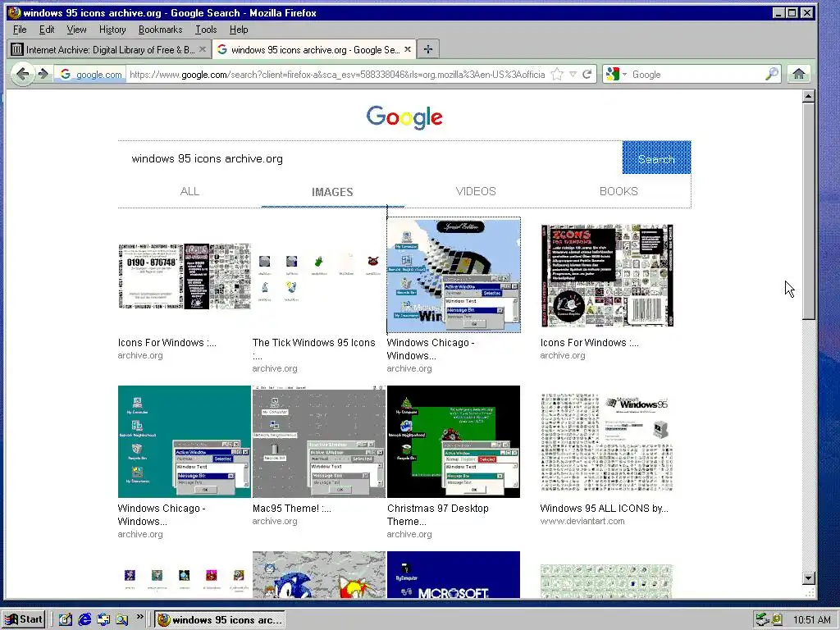Screen dimensions: 840x630
Task: Switch to the ALL results tab
Action: pyautogui.click(x=189, y=191)
